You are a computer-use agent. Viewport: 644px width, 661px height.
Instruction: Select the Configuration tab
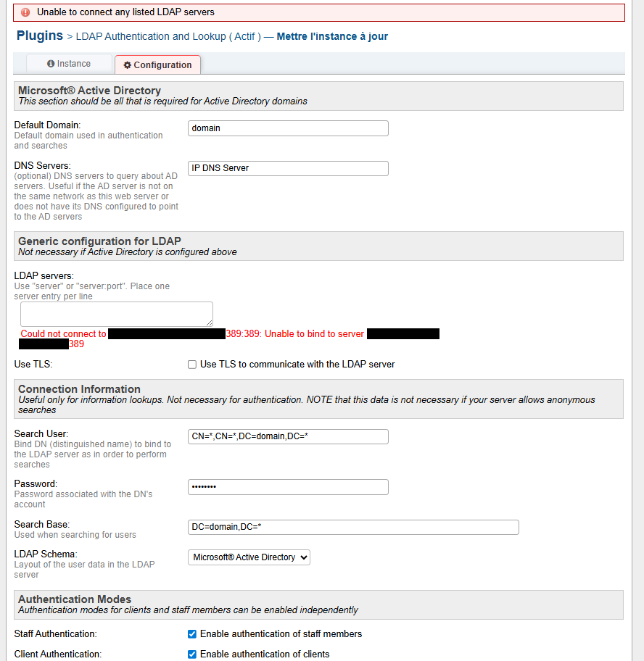(x=157, y=65)
